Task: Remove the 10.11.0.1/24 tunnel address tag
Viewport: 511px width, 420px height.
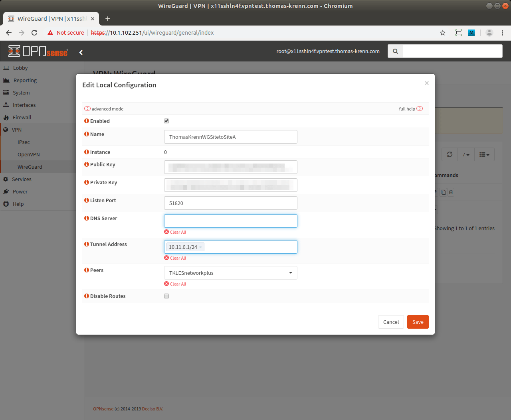Action: point(200,247)
